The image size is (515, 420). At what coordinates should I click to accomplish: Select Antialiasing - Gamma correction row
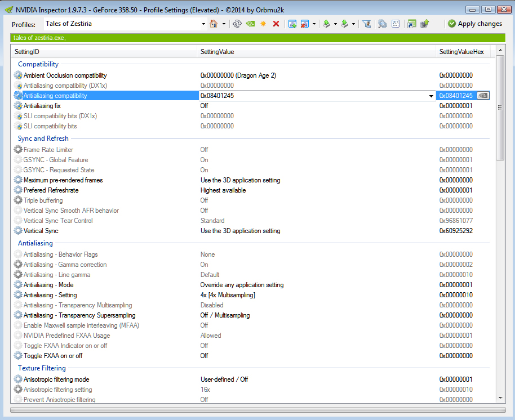pos(252,265)
